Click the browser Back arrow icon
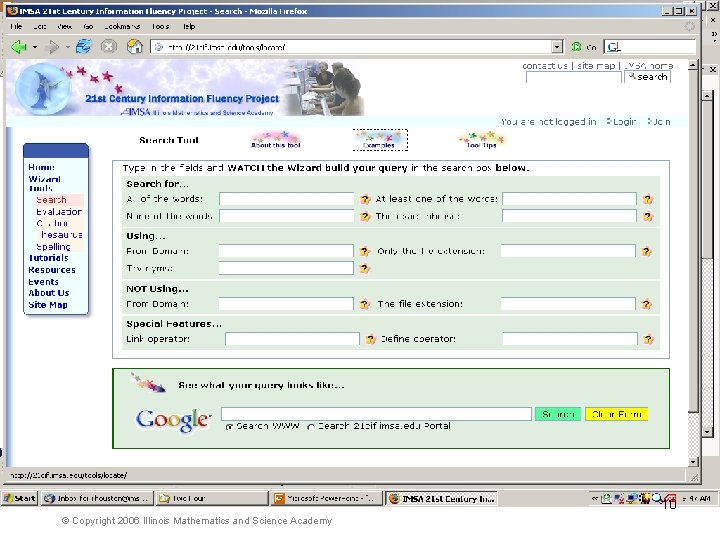This screenshot has width=720, height=540. (19, 47)
